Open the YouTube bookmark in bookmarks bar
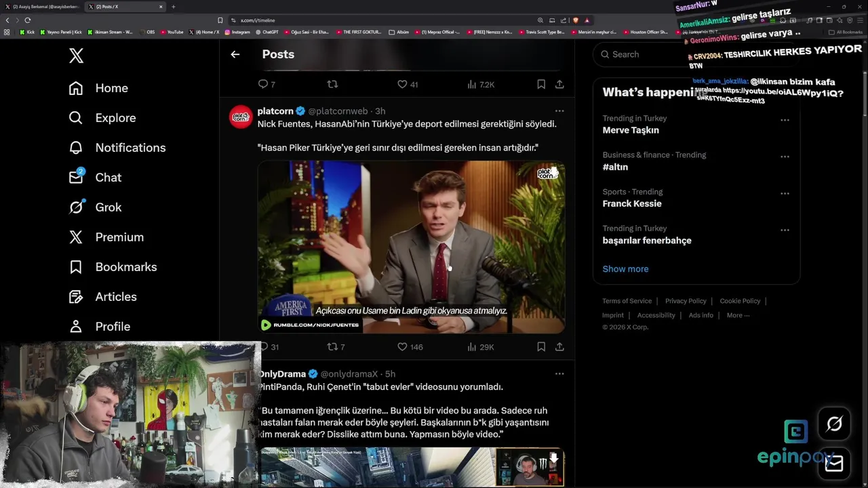Screen dimensions: 868x488 pos(172,32)
